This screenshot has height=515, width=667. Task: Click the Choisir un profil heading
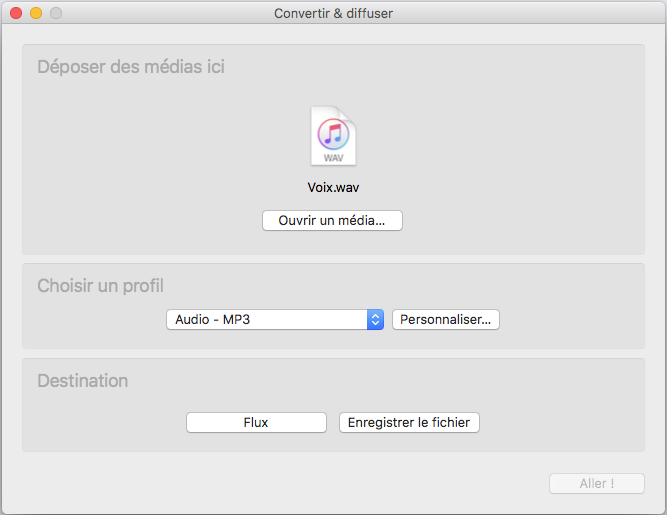[100, 286]
